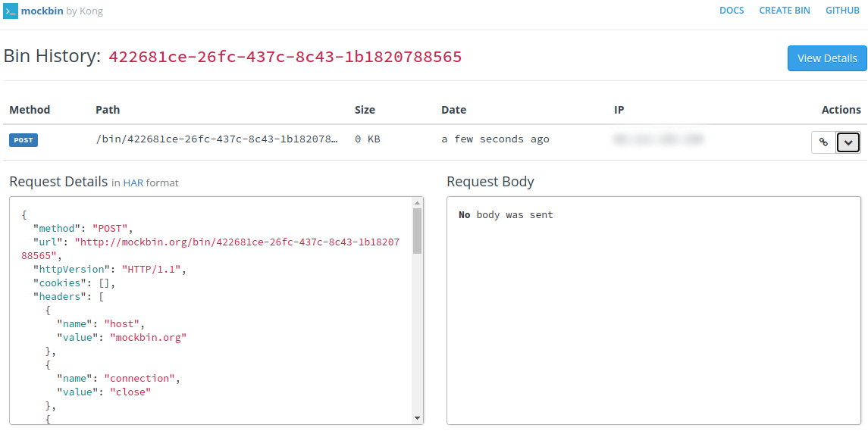Click the request path /bin/422681ce cell

coord(217,139)
